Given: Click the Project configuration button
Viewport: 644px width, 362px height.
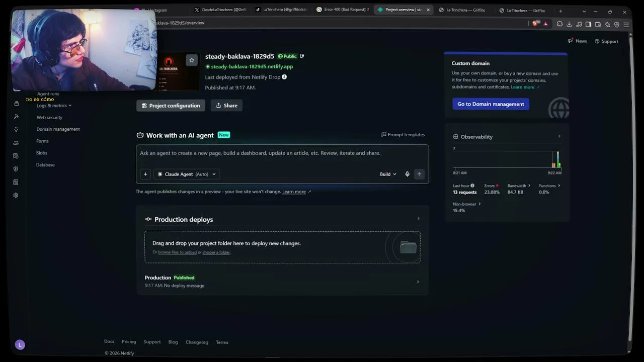Looking at the screenshot, I should 171,106.
